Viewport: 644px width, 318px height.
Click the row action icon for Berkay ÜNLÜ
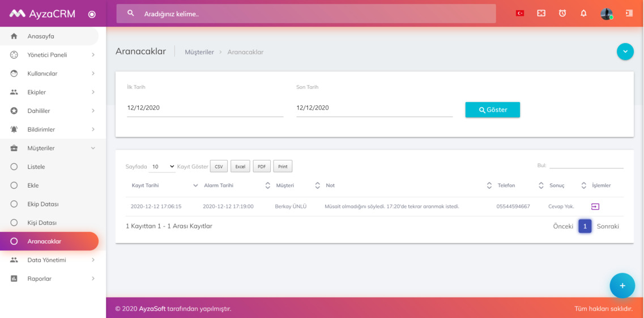pyautogui.click(x=595, y=206)
